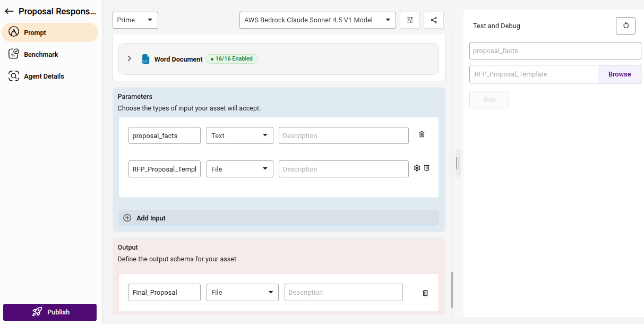644x324 pixels.
Task: Edit the Final_Proposal output name field
Action: pyautogui.click(x=165, y=292)
